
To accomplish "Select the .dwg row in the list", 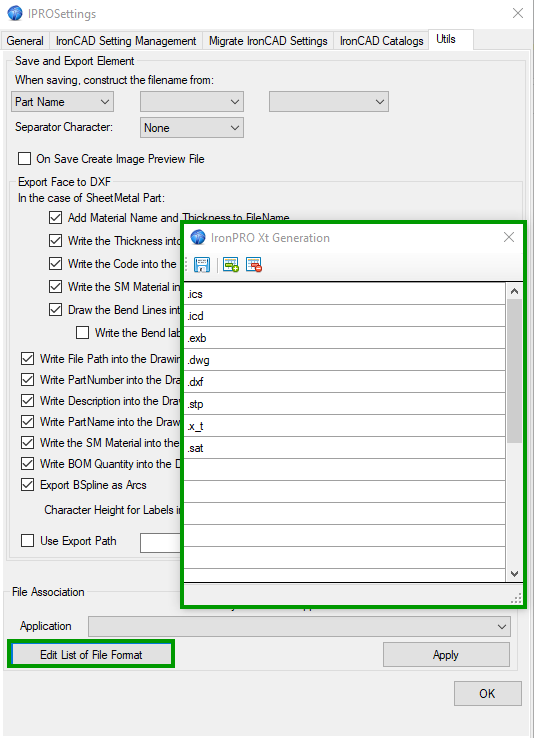I will [344, 360].
